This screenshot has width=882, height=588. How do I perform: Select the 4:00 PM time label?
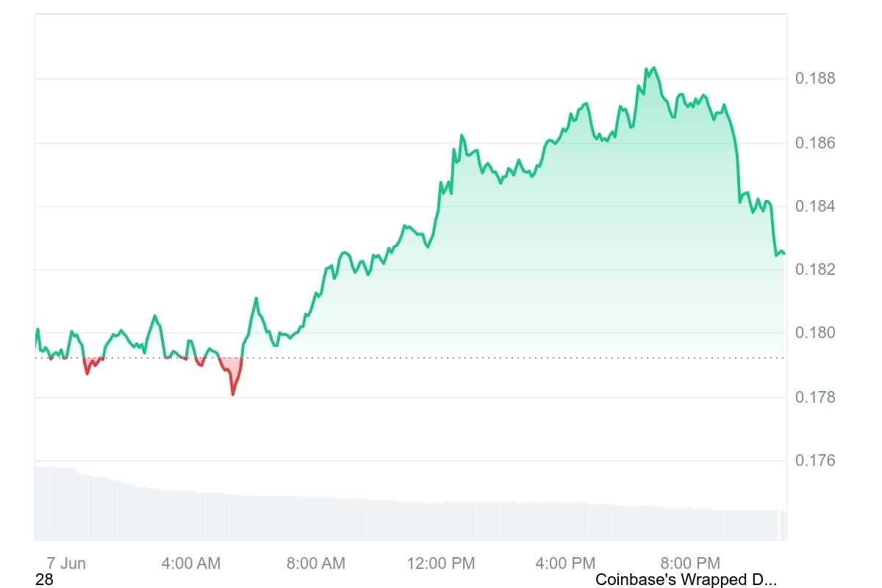(566, 564)
